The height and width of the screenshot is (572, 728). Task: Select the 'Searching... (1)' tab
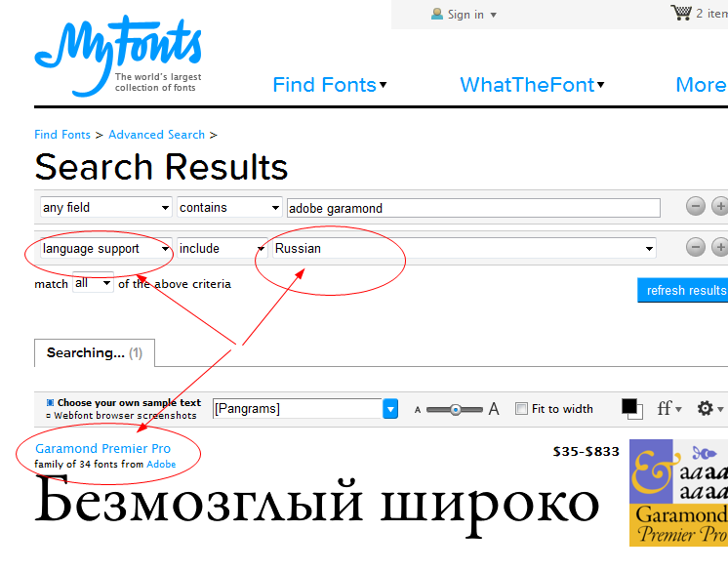click(95, 353)
